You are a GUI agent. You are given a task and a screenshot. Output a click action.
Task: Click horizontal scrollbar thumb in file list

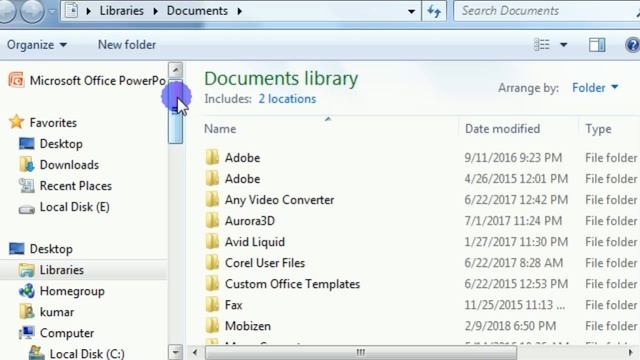point(361,352)
